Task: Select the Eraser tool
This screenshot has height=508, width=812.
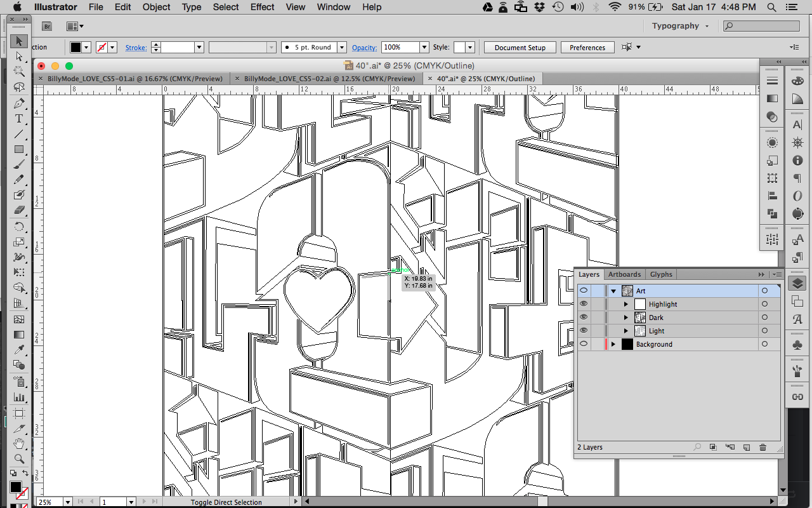Action: point(18,210)
